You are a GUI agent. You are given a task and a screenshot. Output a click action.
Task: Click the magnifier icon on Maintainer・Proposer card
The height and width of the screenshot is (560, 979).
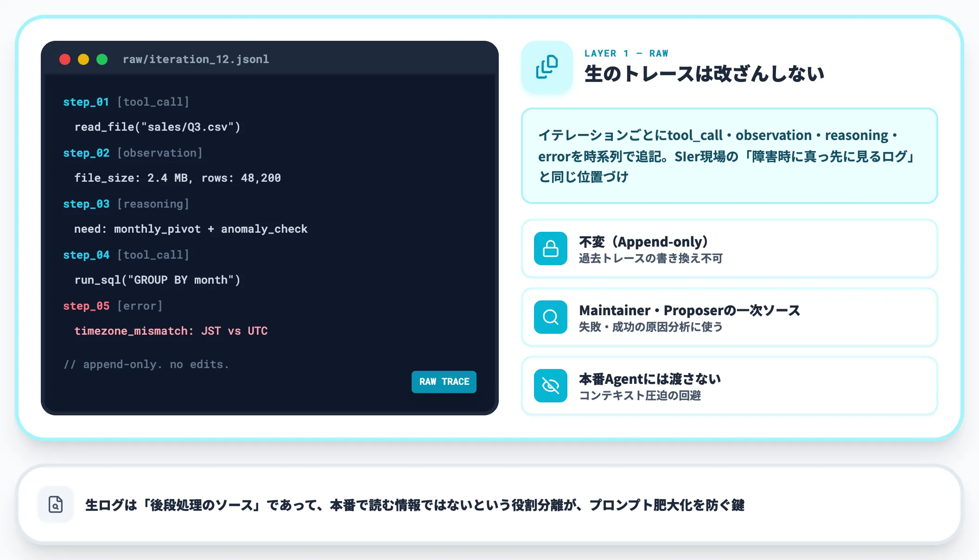click(x=551, y=317)
